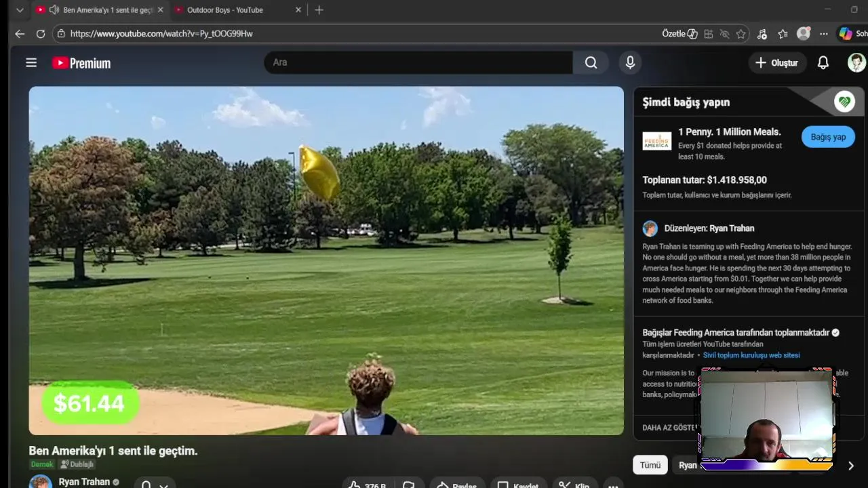This screenshot has height=488, width=868.
Task: Click the 1 Penny. 1 Million Meals. title
Action: [730, 132]
